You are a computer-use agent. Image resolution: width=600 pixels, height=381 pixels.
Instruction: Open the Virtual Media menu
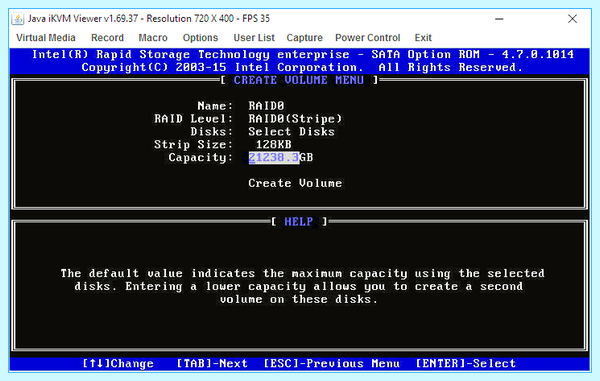[46, 38]
